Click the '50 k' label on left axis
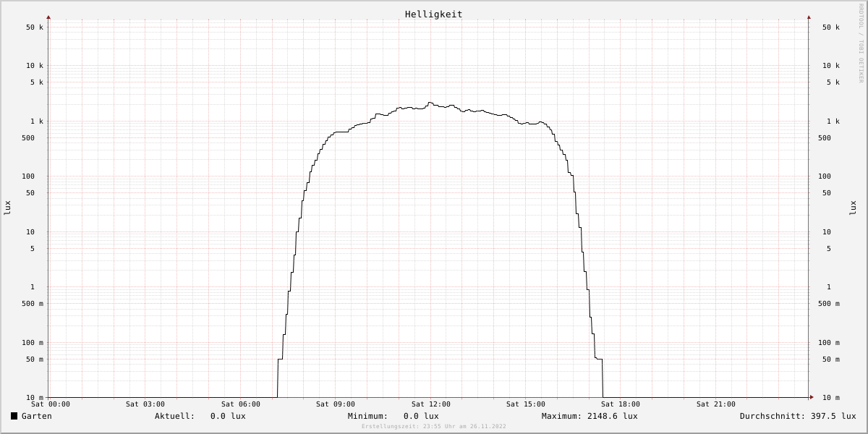The width and height of the screenshot is (868, 434). coord(35,27)
